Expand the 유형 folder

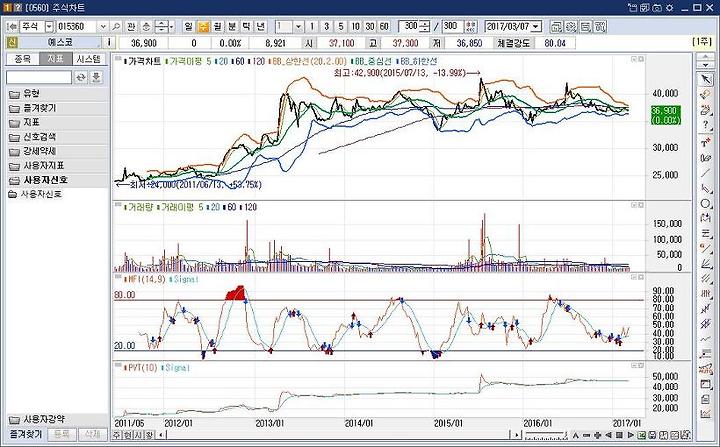click(x=57, y=94)
